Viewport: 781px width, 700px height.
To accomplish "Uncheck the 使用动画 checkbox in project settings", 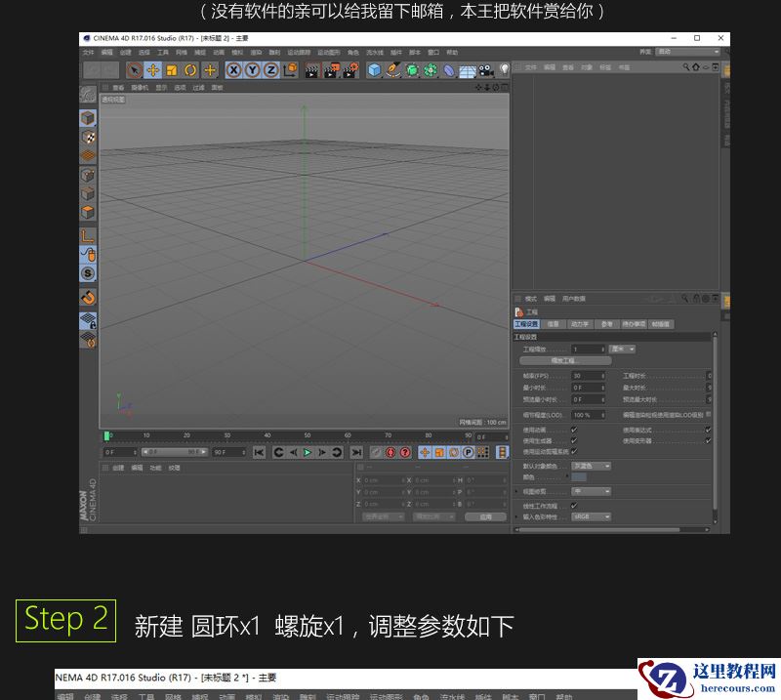I will click(x=573, y=430).
